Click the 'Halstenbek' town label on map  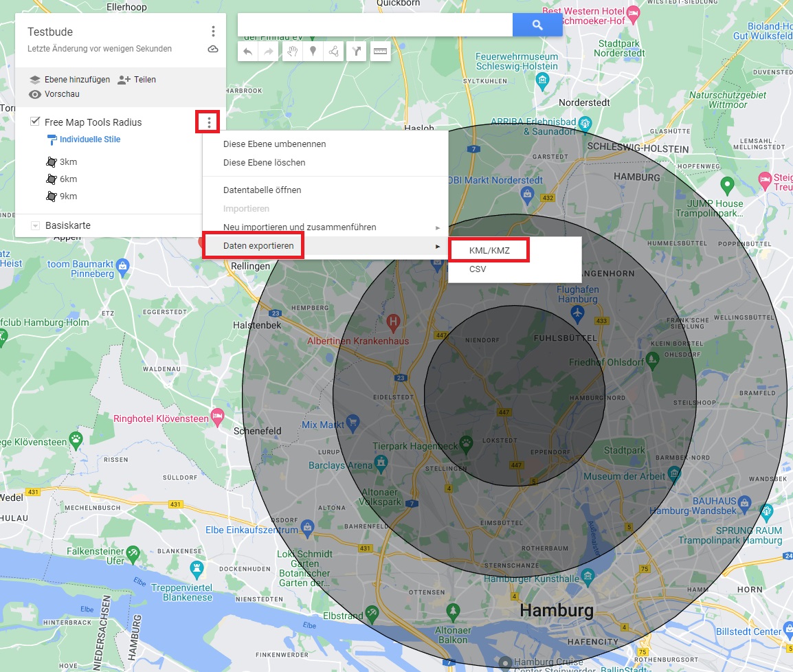click(x=257, y=325)
